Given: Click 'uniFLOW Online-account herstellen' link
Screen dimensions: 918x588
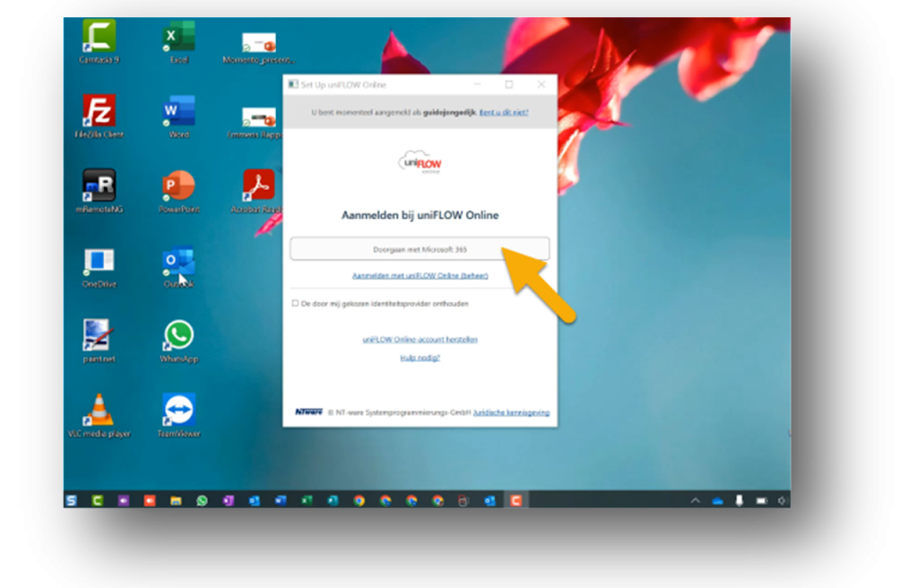Looking at the screenshot, I should point(420,339).
